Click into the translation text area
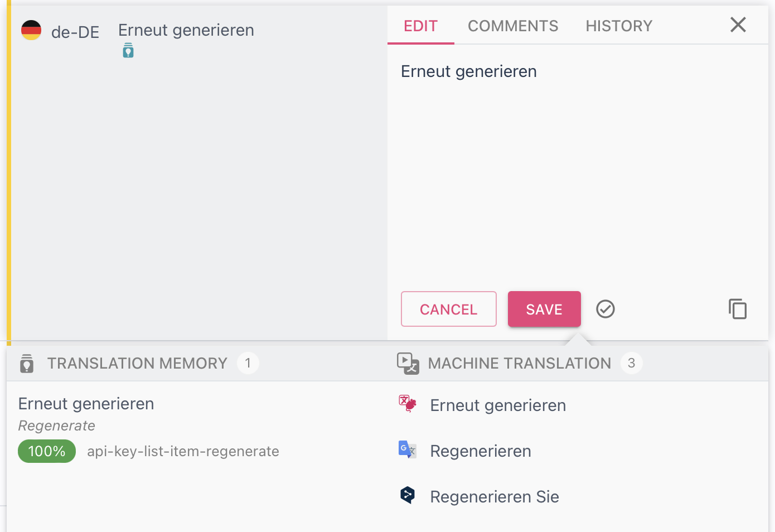This screenshot has width=775, height=532. 577,167
